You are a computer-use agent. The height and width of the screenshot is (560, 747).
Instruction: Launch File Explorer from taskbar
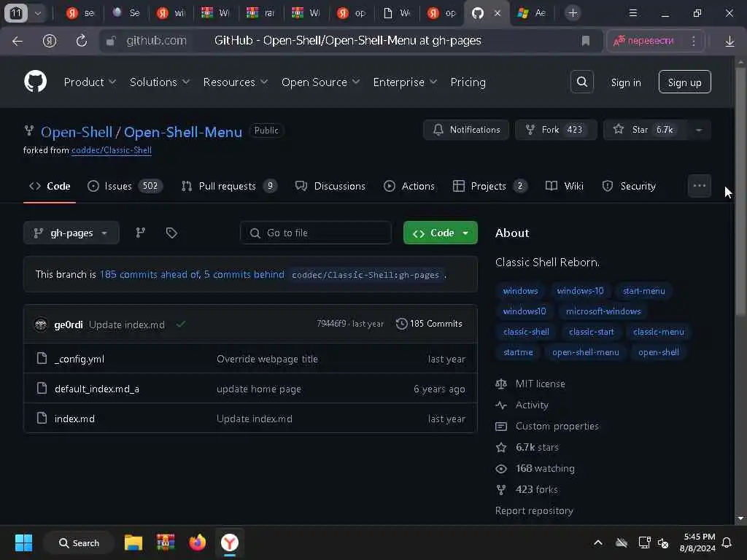pyautogui.click(x=133, y=542)
